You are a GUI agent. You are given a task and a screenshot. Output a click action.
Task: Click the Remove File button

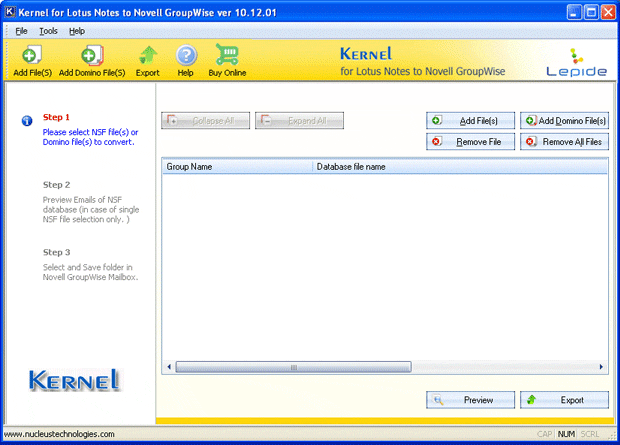click(470, 142)
